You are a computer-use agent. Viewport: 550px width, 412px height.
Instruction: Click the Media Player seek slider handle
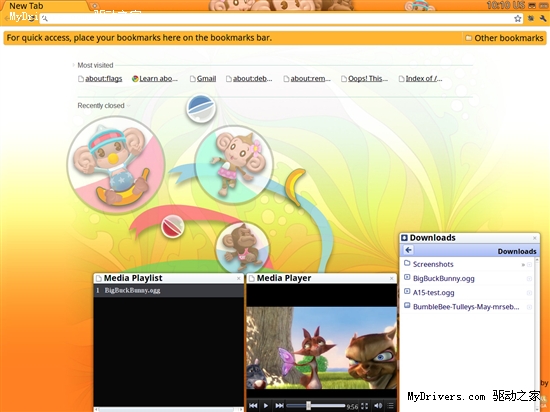[308, 406]
